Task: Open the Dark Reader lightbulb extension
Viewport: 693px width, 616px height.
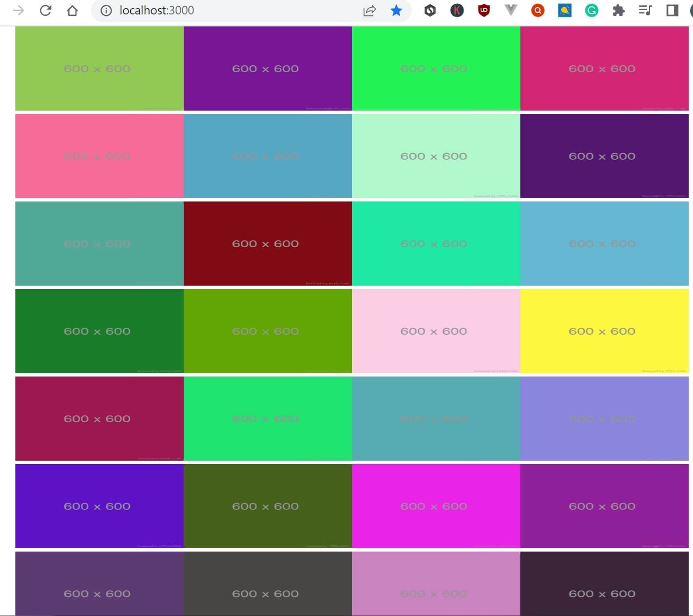Action: pos(565,10)
